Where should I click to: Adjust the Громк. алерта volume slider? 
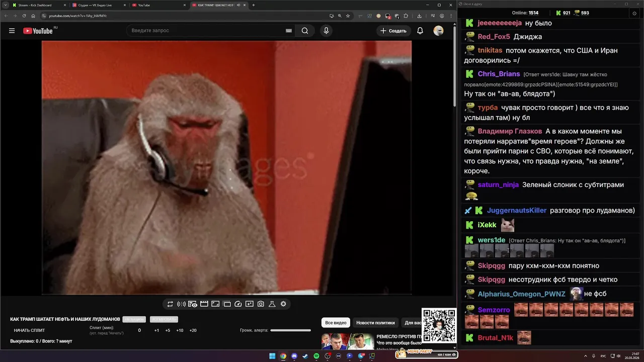[290, 330]
